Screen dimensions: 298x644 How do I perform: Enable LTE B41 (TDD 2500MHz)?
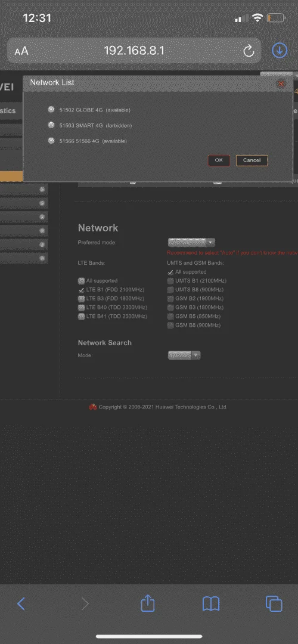pyautogui.click(x=81, y=317)
